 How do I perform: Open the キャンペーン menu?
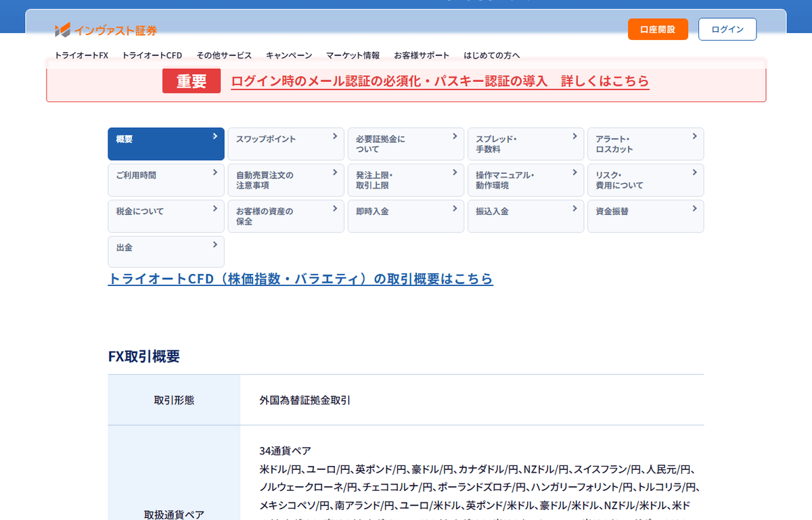(289, 55)
